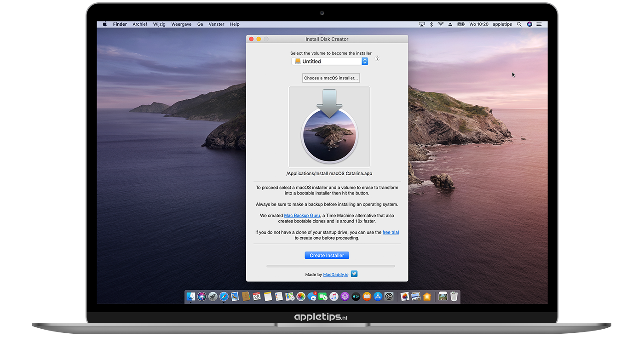The image size is (644, 337).
Task: Open Spotlight search magnifier
Action: click(x=519, y=24)
